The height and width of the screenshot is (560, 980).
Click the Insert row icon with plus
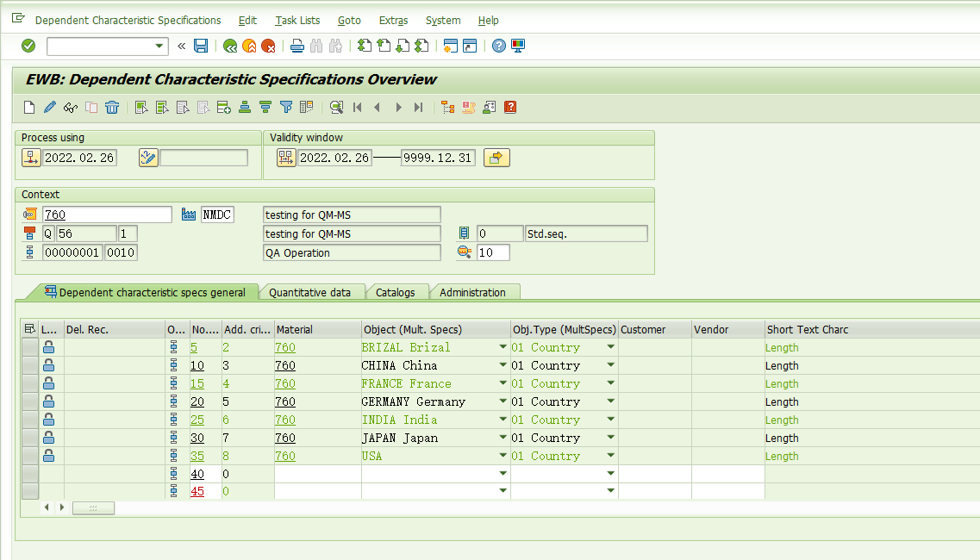pos(224,108)
